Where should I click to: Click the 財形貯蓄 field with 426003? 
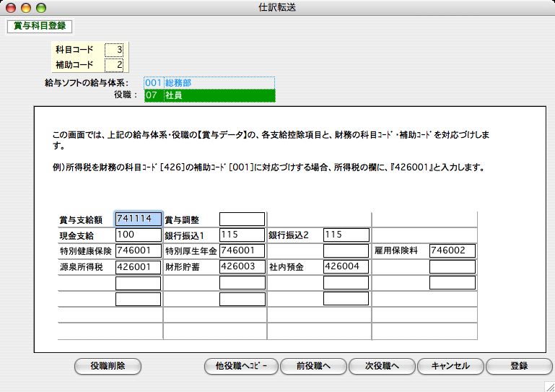242,266
